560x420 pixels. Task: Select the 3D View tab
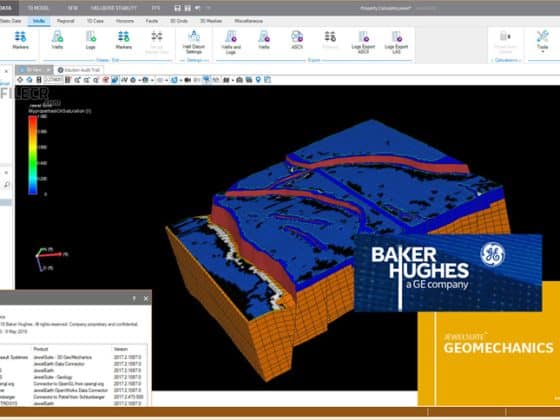[x=35, y=70]
